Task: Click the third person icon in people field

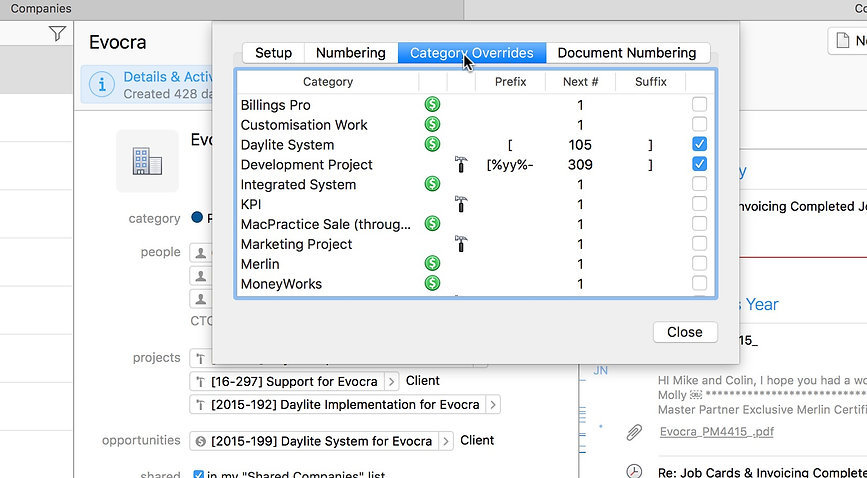Action: (x=201, y=299)
